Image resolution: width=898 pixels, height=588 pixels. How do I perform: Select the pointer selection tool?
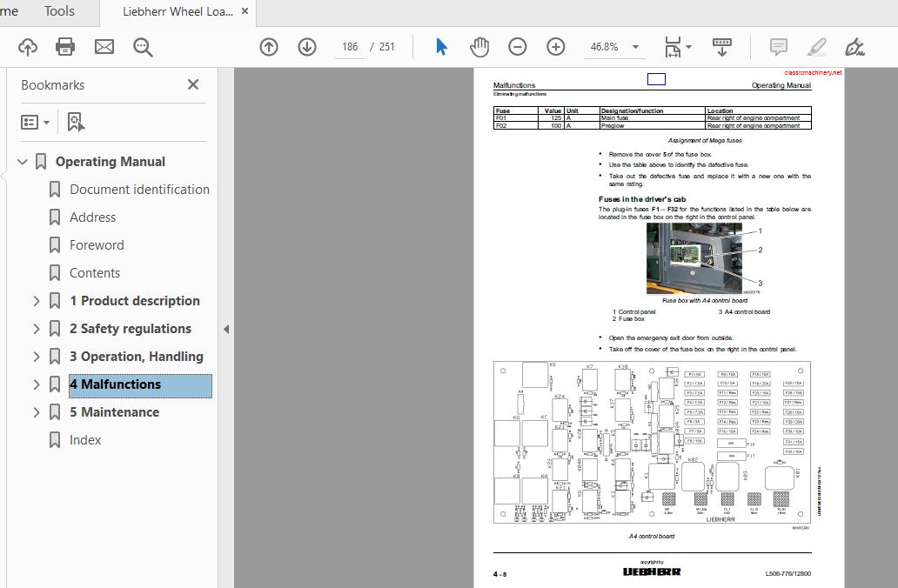tap(441, 47)
